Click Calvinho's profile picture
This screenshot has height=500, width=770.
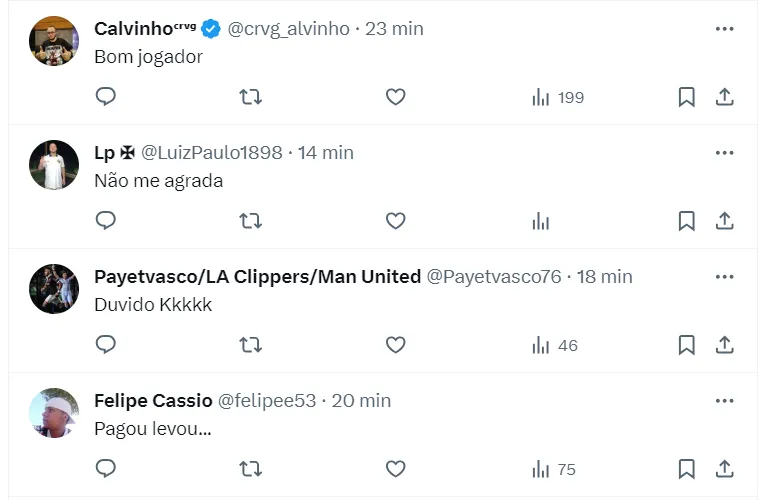[x=54, y=42]
